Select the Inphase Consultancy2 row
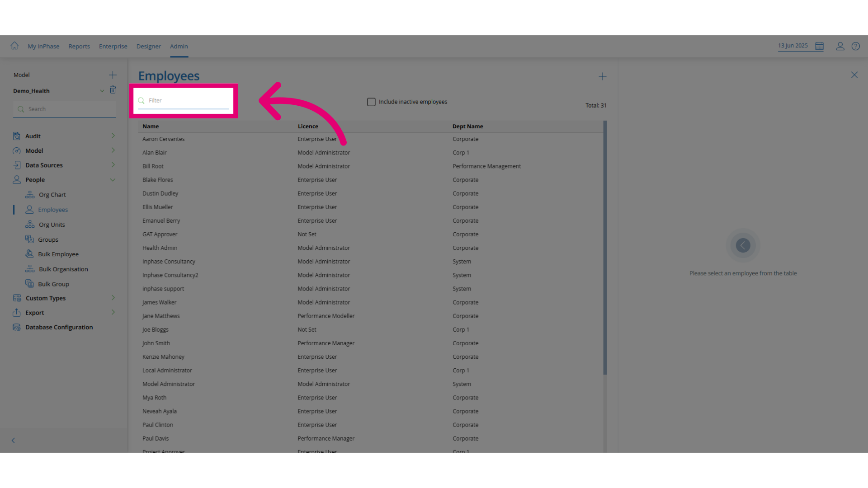Screen dimensions: 868x488 [371, 275]
